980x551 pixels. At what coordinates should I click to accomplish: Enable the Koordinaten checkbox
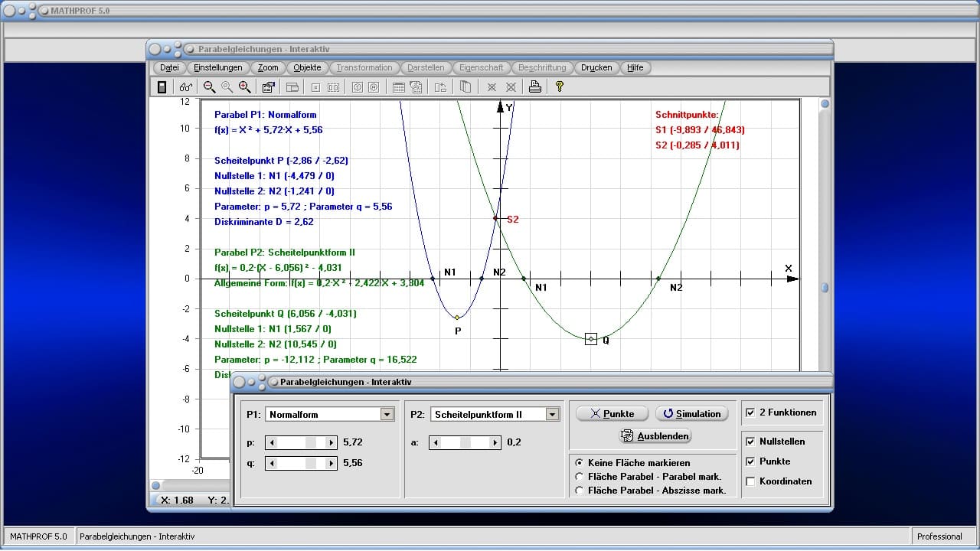(x=750, y=481)
